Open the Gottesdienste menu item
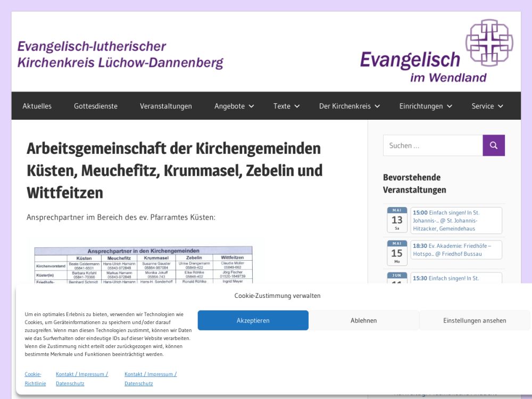 coord(96,106)
